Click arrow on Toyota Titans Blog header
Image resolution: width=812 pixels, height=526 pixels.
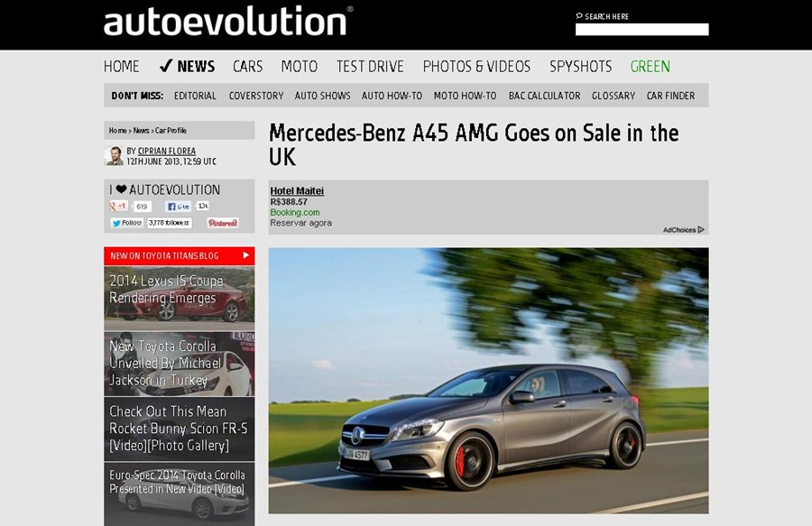pyautogui.click(x=245, y=256)
